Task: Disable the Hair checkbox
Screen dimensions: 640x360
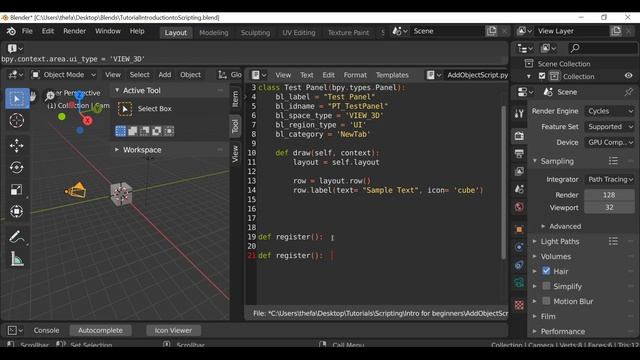Action: 546,271
